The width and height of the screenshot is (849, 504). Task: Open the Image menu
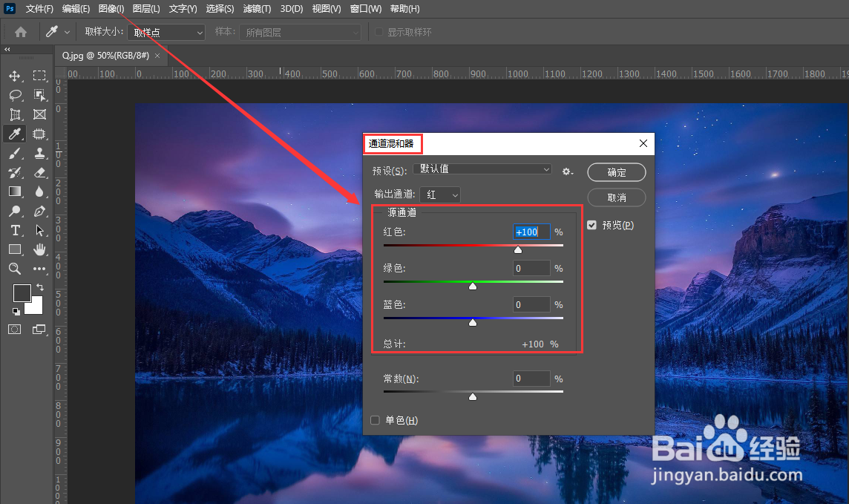111,9
